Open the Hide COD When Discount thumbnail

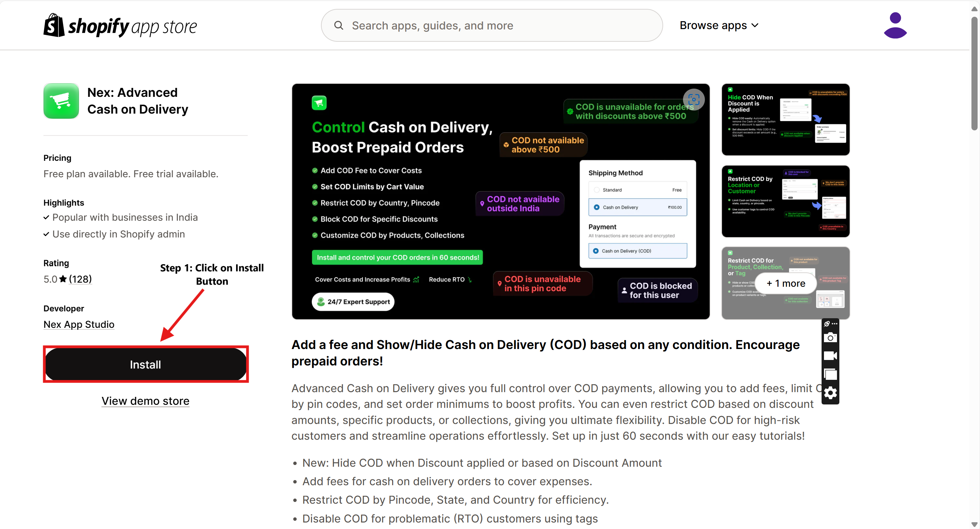coord(785,119)
